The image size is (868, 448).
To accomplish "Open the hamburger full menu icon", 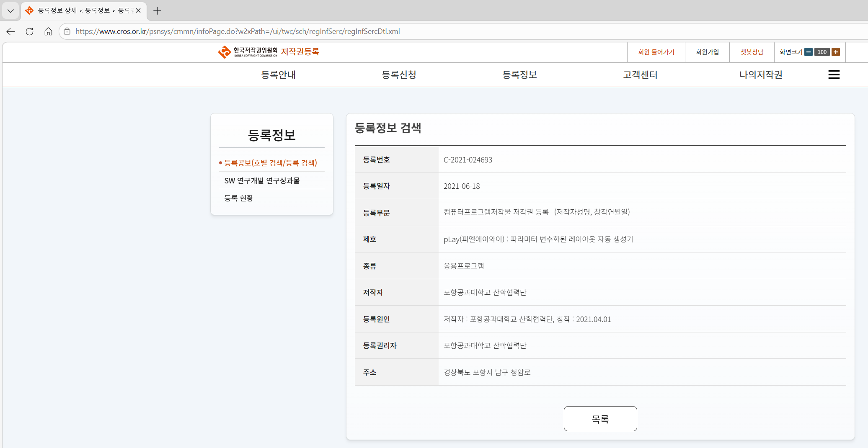I will [x=834, y=75].
